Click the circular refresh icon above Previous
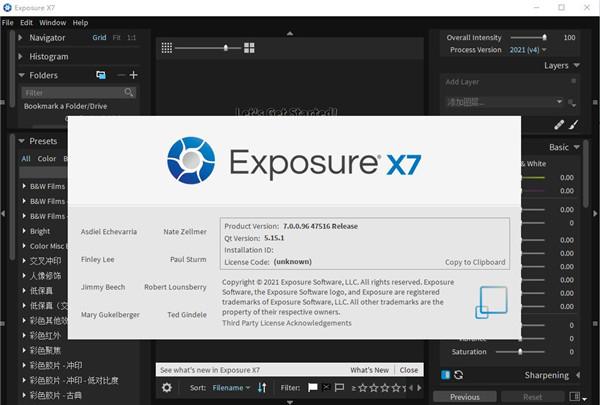Viewport: 600px width, 405px height. (458, 375)
